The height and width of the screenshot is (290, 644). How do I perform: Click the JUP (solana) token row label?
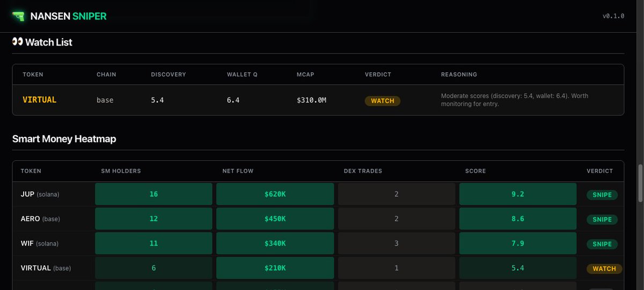[40, 194]
